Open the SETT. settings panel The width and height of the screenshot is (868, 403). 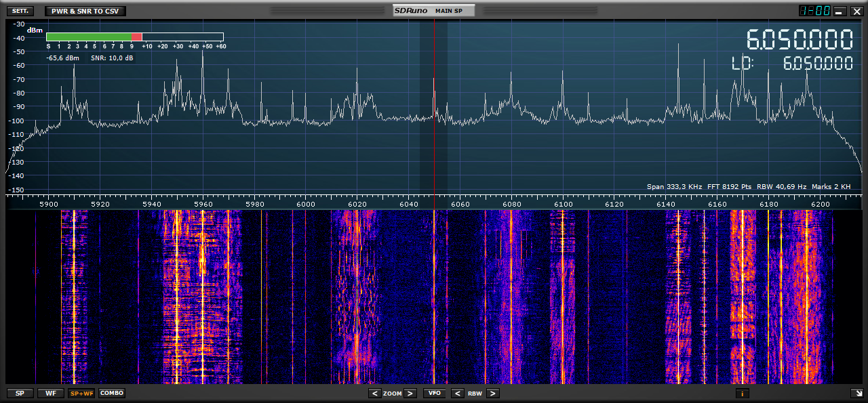coord(20,11)
